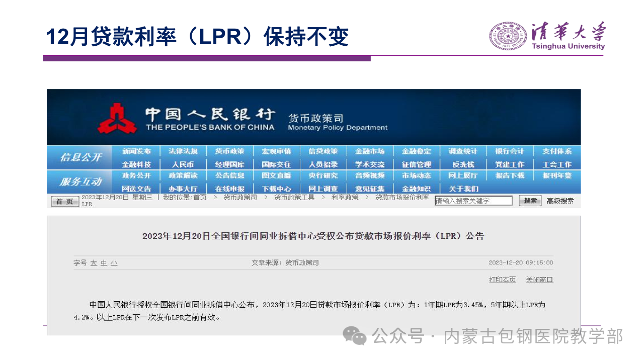The height and width of the screenshot is (362, 644).
Task: Click 货币政策工具 in the breadcrumb
Action: (x=294, y=198)
